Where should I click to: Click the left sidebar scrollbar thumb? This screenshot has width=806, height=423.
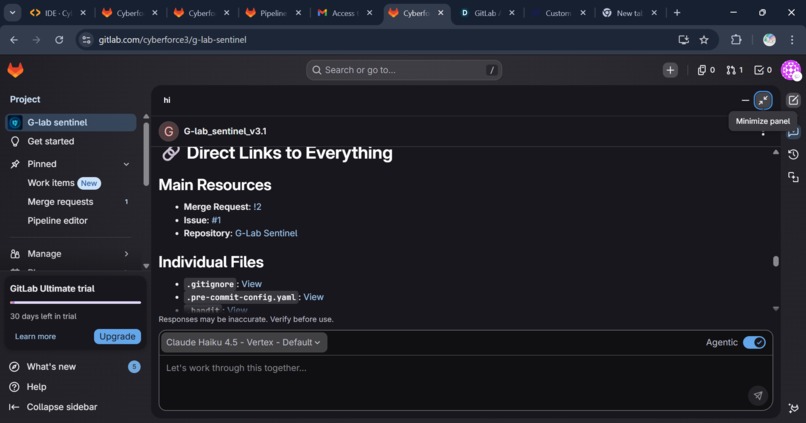(146, 154)
